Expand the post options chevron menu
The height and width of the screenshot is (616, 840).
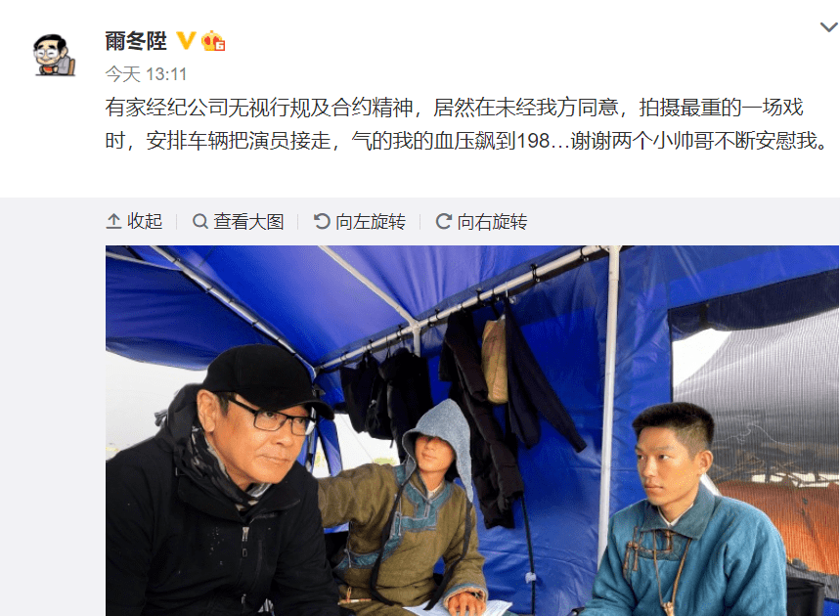[829, 26]
